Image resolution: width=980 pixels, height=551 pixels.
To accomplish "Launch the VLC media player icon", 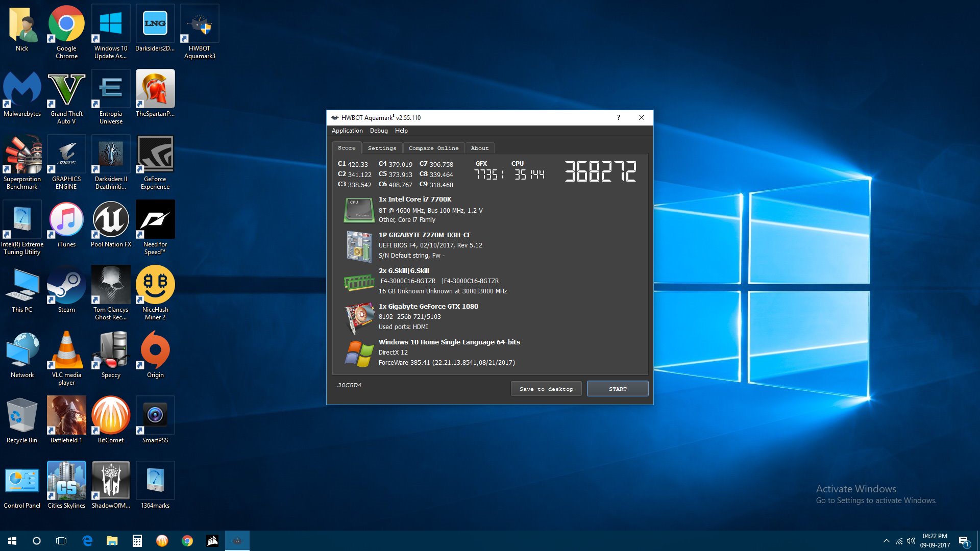I will [66, 358].
